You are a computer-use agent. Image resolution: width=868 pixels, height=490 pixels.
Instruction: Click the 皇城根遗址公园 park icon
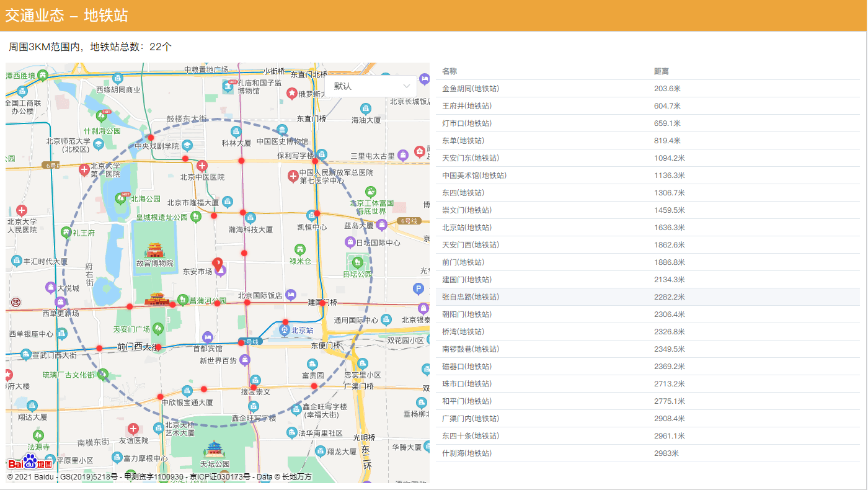(196, 216)
